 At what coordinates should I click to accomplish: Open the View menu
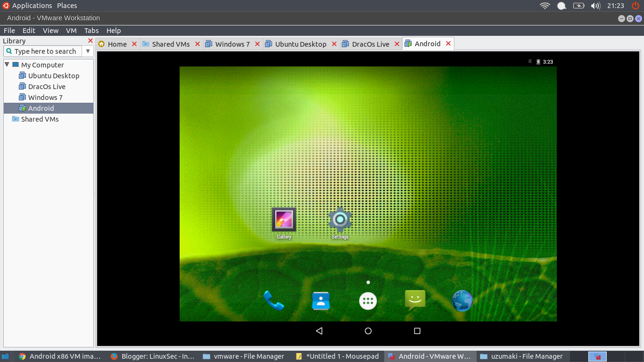coord(50,30)
